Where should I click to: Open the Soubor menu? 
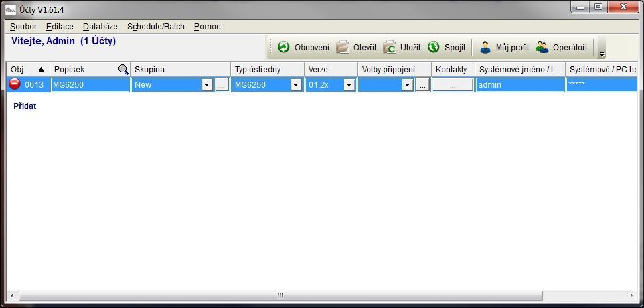point(23,27)
